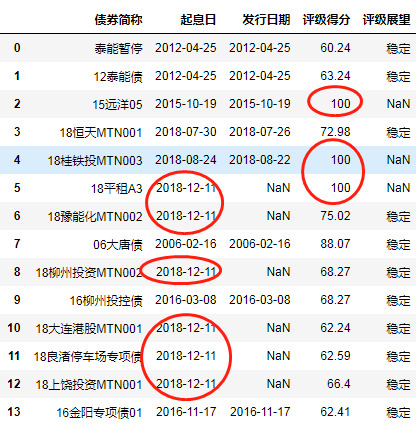This screenshot has width=417, height=434.
Task: Click 评级展望 NaN in the 18桂铁投MTN003 row
Action: coord(398,160)
